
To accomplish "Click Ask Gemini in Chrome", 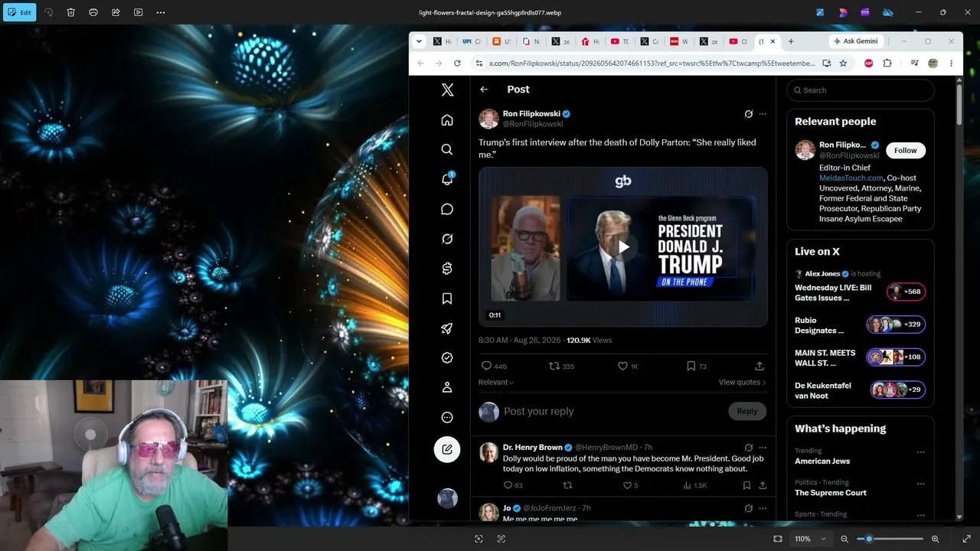I will [x=856, y=41].
